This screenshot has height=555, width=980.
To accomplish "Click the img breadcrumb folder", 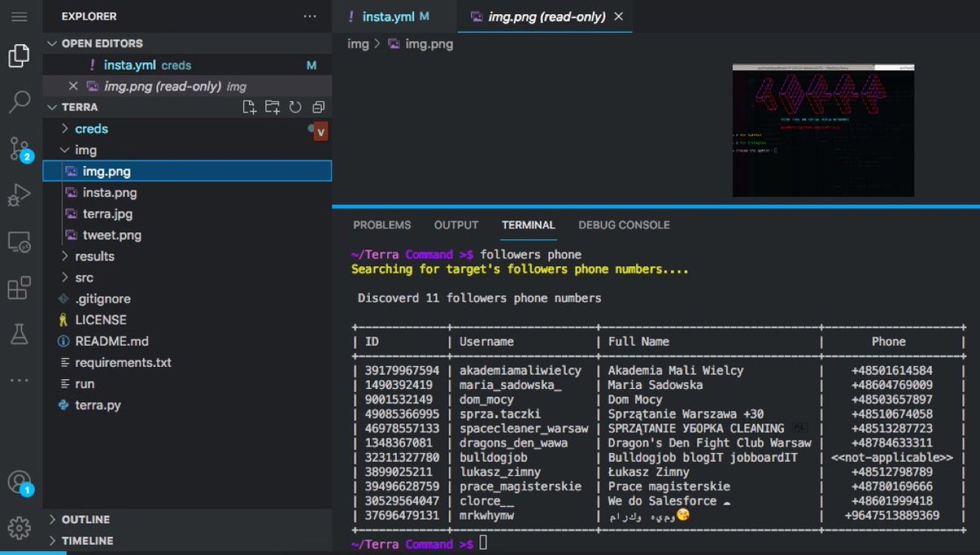I will [359, 43].
